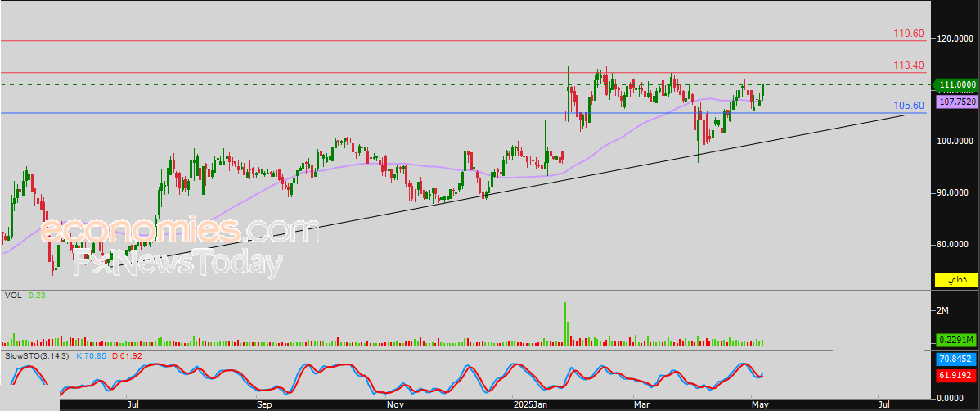The width and height of the screenshot is (980, 411).
Task: Click the 100.0000 price axis label
Action: click(956, 142)
